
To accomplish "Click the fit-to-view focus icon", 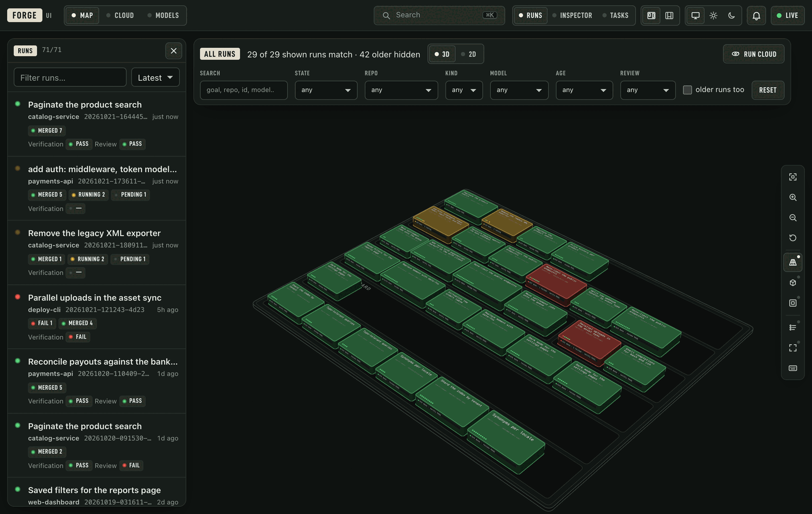I will pos(793,177).
